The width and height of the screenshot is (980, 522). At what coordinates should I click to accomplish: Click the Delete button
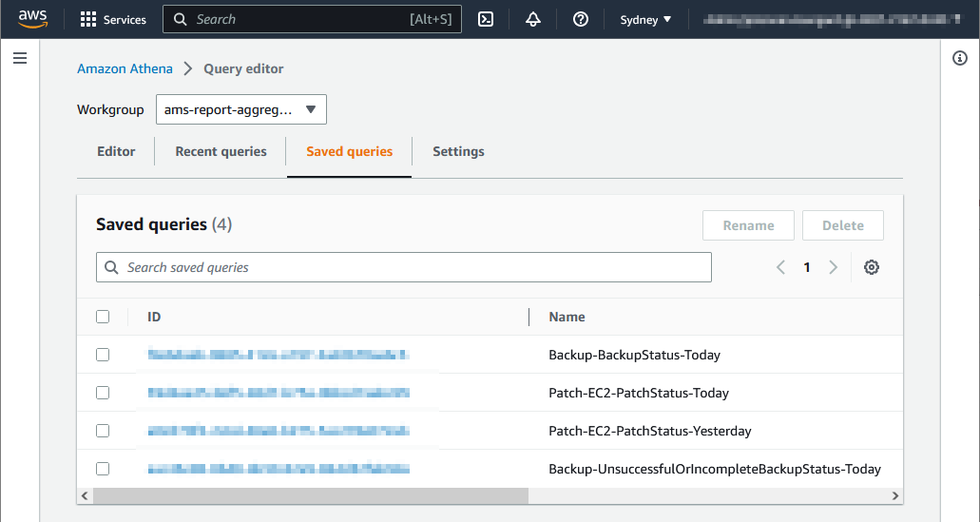[x=842, y=225]
